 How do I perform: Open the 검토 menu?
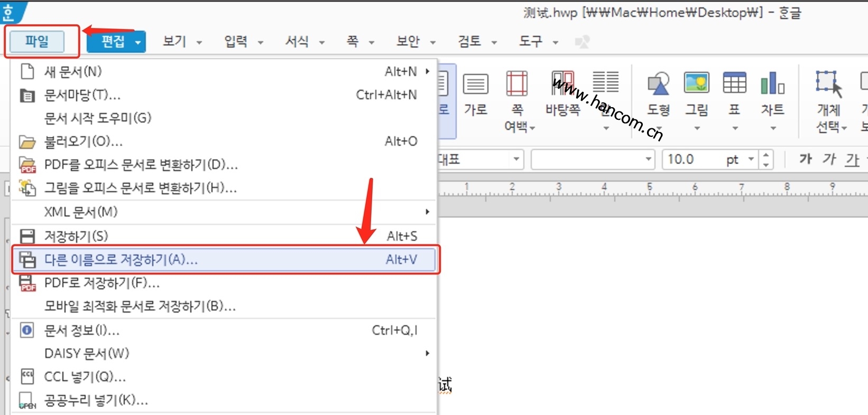(469, 41)
